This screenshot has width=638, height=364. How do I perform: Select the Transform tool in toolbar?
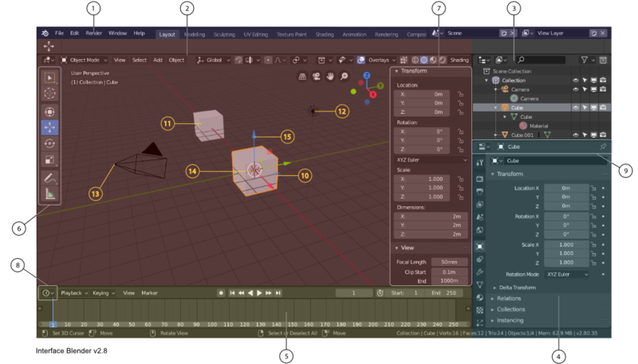coord(49,112)
